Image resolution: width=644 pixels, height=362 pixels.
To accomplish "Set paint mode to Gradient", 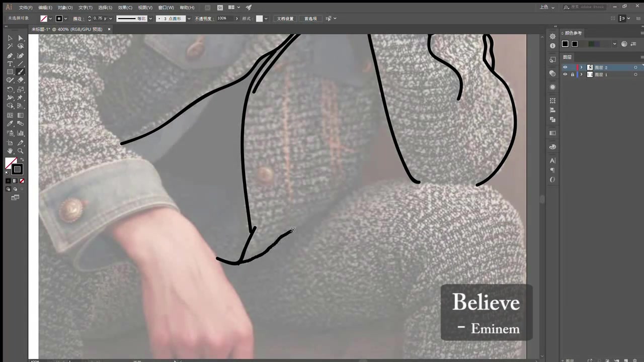I will coord(15,181).
